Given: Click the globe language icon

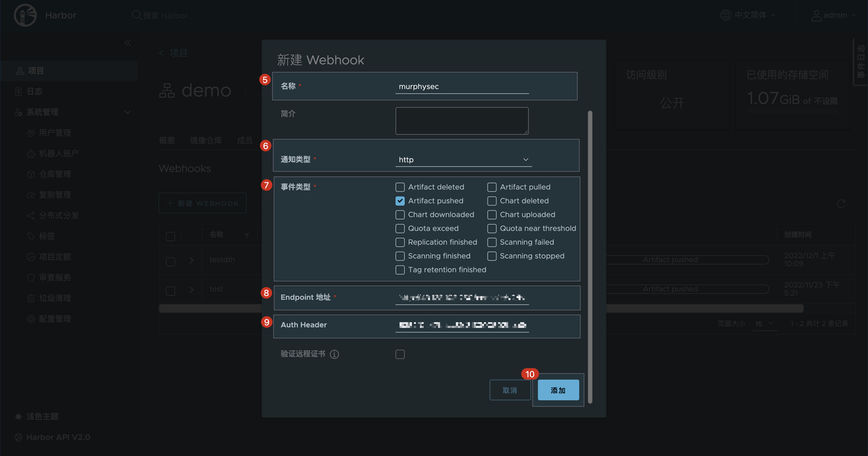Looking at the screenshot, I should point(726,15).
